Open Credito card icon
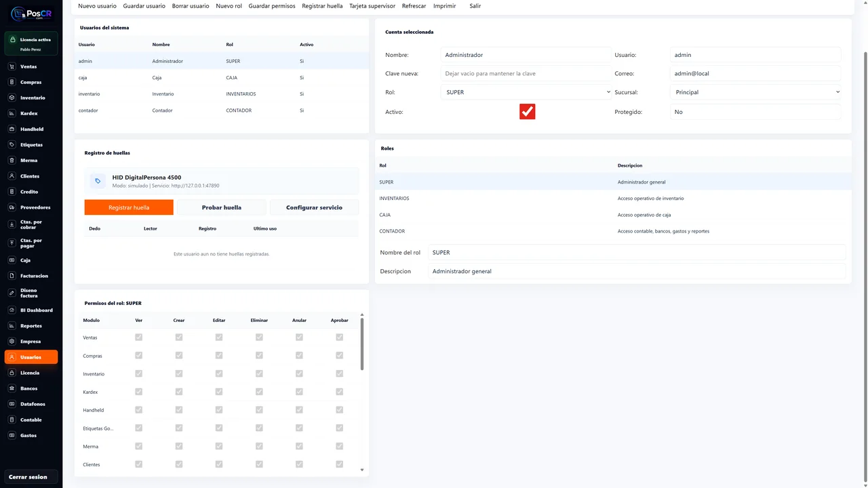 pos(12,191)
